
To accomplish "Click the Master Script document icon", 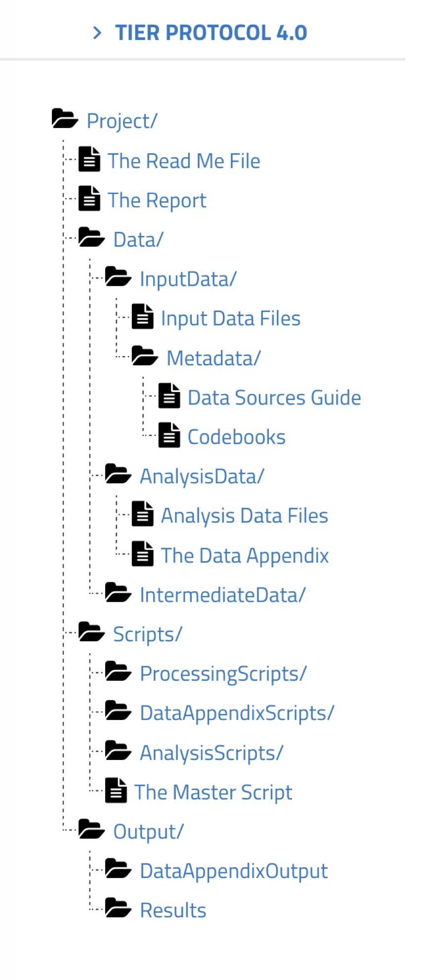I will 116,790.
